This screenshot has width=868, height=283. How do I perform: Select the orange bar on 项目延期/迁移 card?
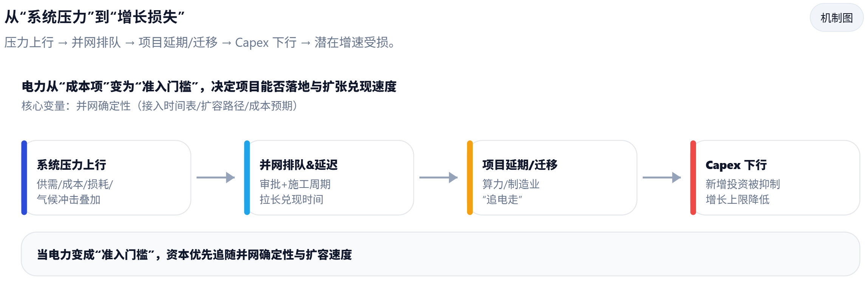[x=470, y=177]
